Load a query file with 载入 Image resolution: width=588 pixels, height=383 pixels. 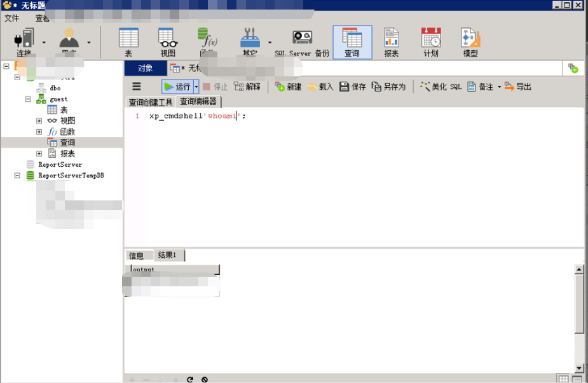(x=320, y=87)
